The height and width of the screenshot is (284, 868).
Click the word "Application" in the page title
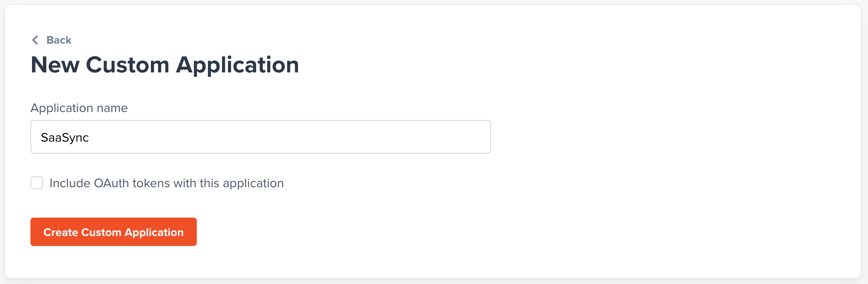pos(238,66)
